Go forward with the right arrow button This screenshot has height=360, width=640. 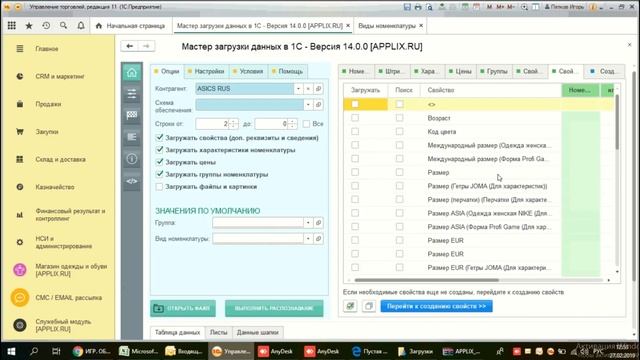[x=146, y=46]
